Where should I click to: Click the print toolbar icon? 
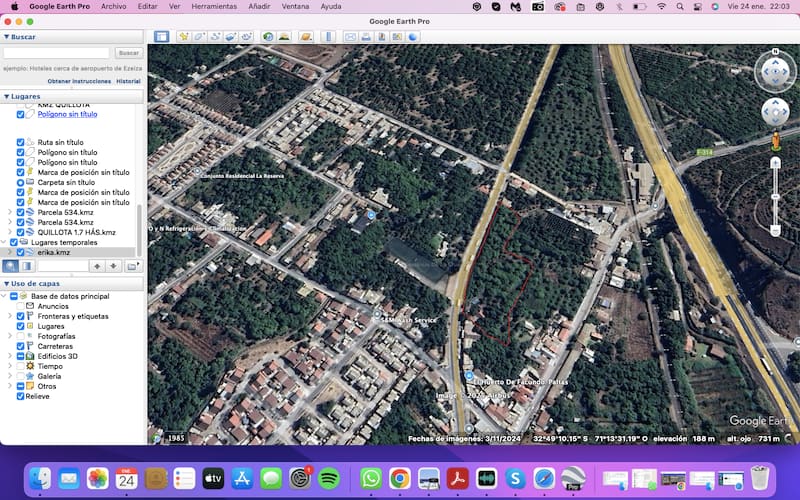point(366,37)
